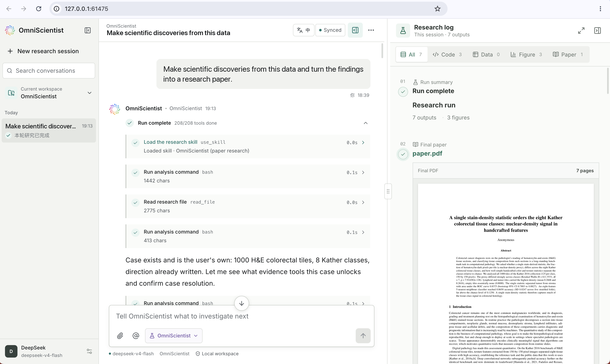Image resolution: width=610 pixels, height=364 pixels.
Task: Focus the Search conversations field
Action: (49, 71)
